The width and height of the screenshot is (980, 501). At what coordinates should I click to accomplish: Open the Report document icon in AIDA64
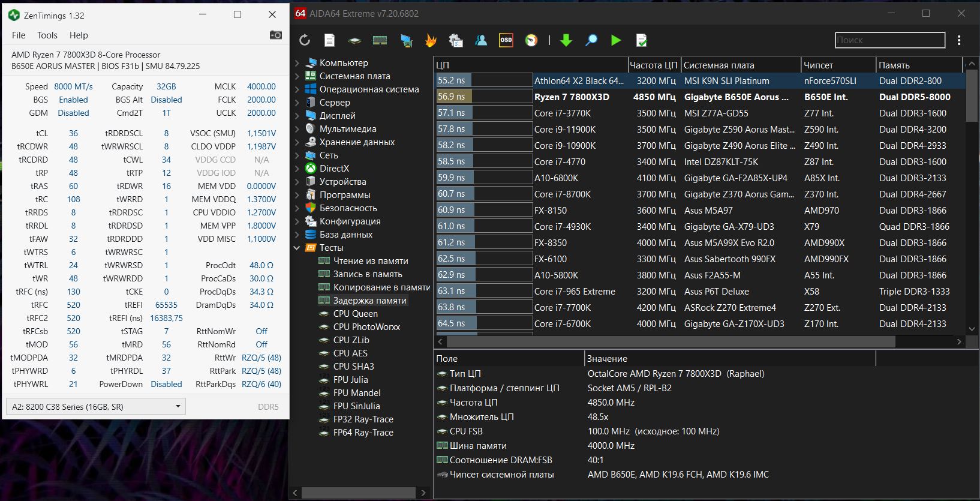click(x=329, y=40)
